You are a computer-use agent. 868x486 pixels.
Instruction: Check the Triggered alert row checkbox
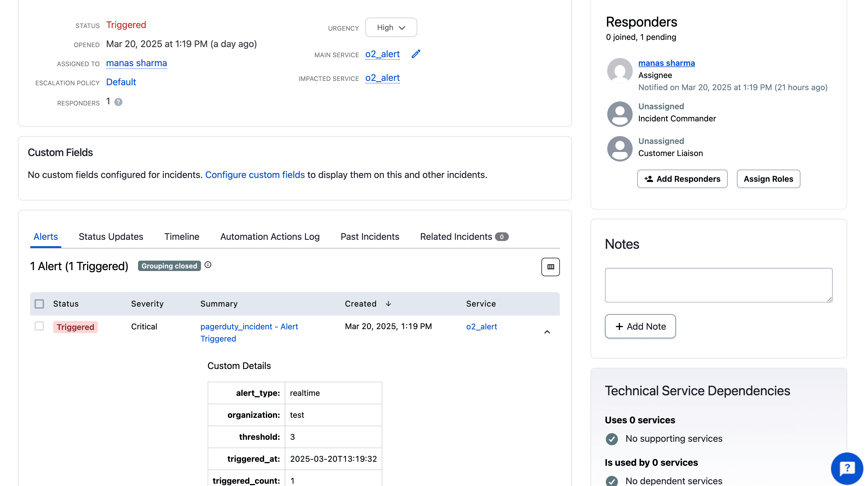point(39,326)
